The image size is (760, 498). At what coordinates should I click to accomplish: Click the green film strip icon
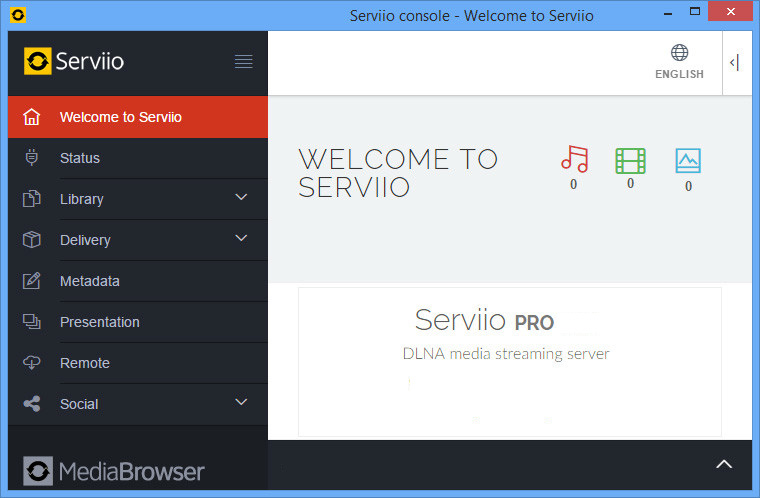point(630,161)
